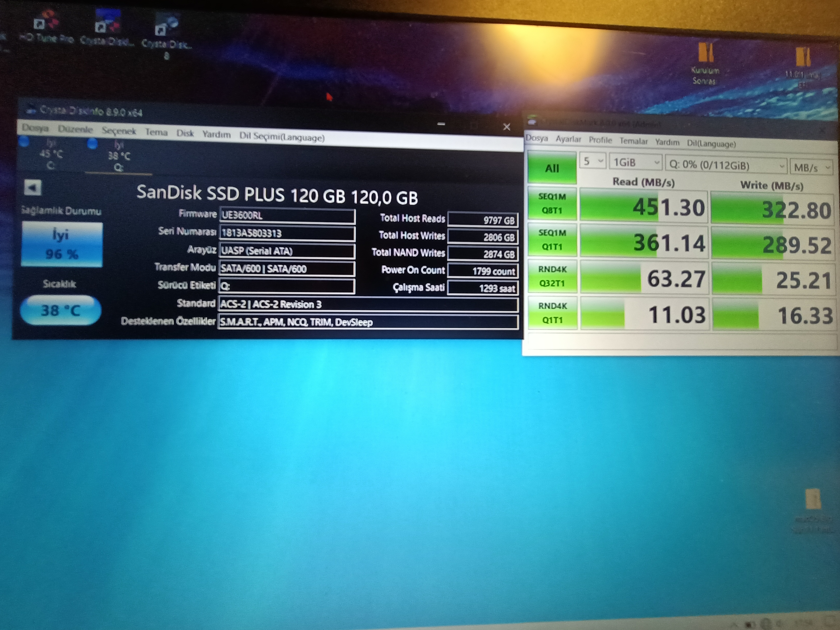
Task: Run all benchmarks with All button
Action: click(x=552, y=168)
